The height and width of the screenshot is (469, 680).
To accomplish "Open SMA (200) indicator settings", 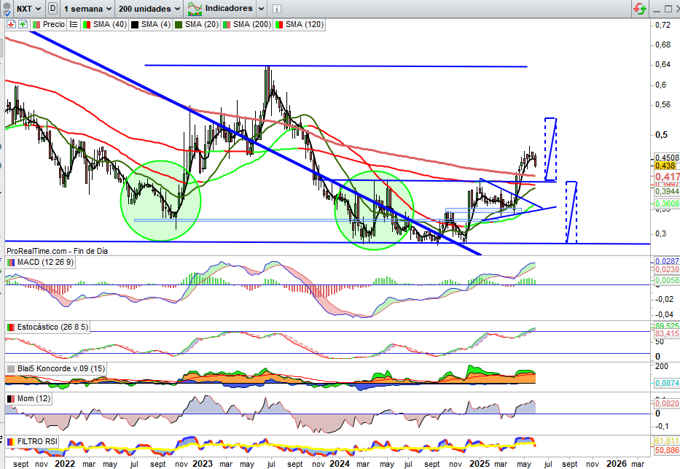I will (x=247, y=25).
